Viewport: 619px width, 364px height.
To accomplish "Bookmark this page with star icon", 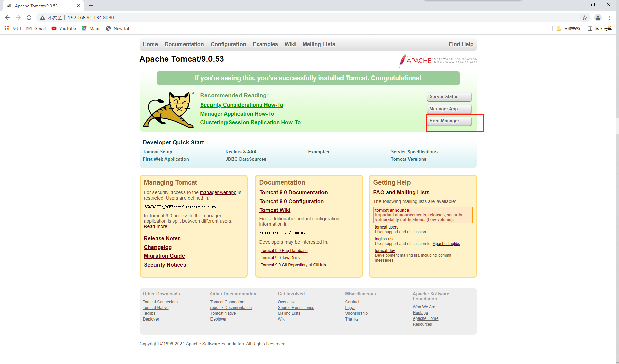I will (x=585, y=18).
